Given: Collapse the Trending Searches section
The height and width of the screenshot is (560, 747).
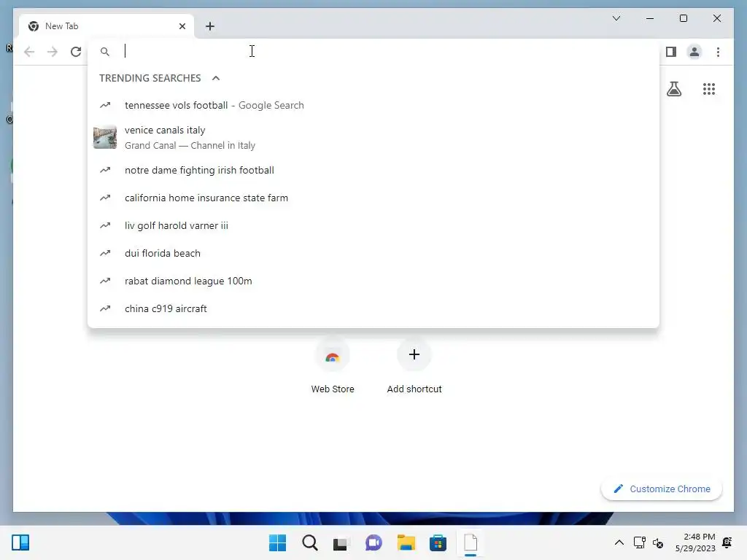Looking at the screenshot, I should pos(216,78).
